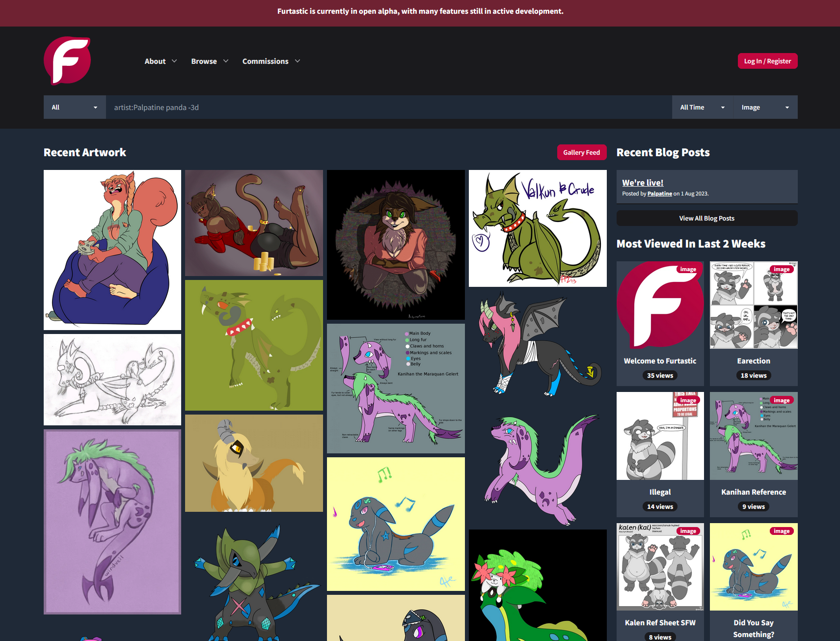Expand the About menu chevron
Viewport: 840px width, 641px height.
tap(174, 61)
